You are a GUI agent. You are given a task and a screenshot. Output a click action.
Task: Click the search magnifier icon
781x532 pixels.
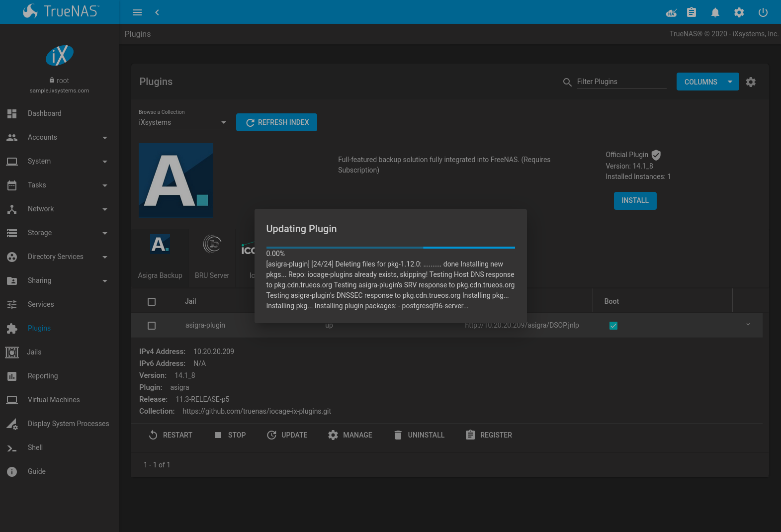pyautogui.click(x=567, y=82)
